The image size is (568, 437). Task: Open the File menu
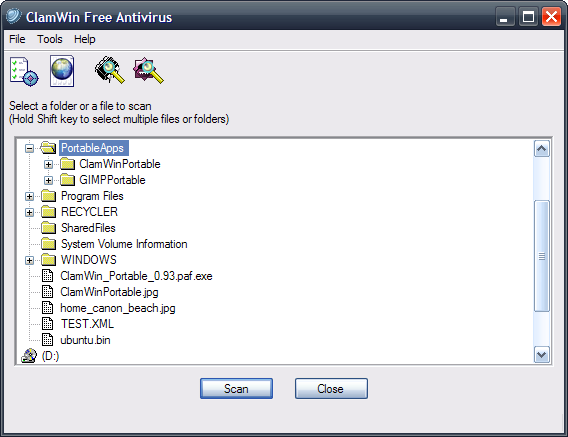pos(17,39)
